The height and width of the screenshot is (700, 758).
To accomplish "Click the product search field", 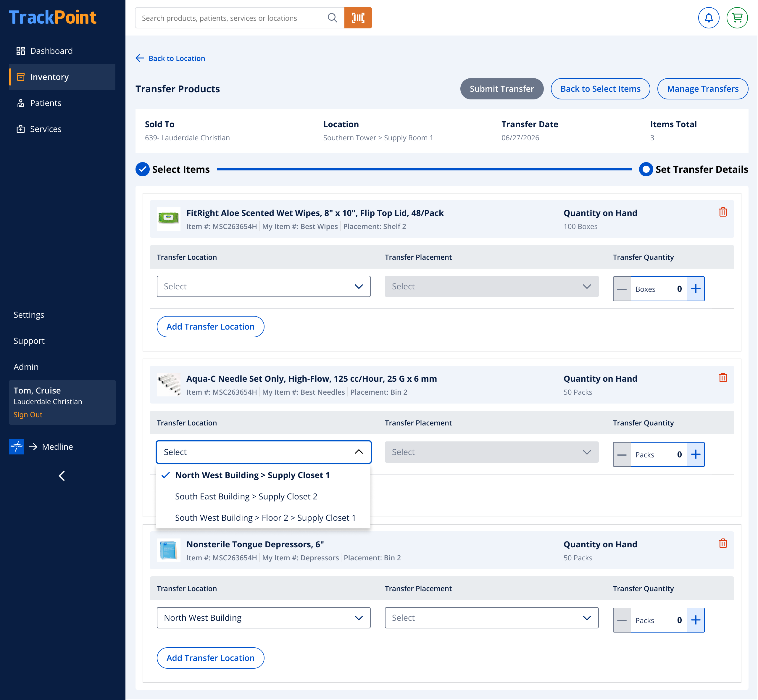I will (231, 18).
